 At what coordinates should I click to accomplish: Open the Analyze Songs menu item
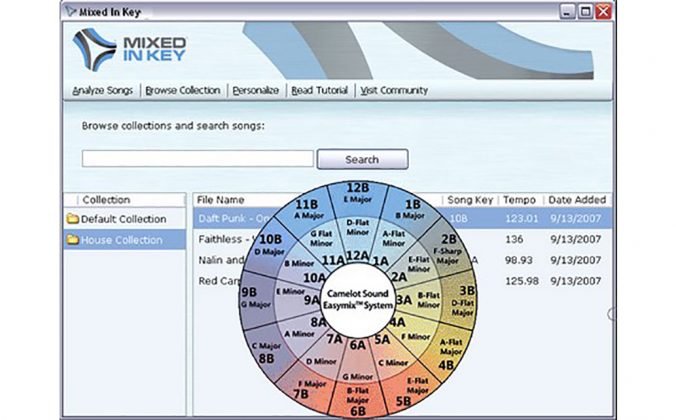point(103,91)
